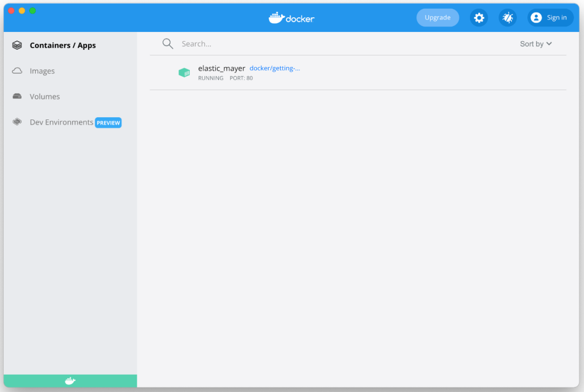
Task: Click the PORT: 80 label
Action: 241,78
